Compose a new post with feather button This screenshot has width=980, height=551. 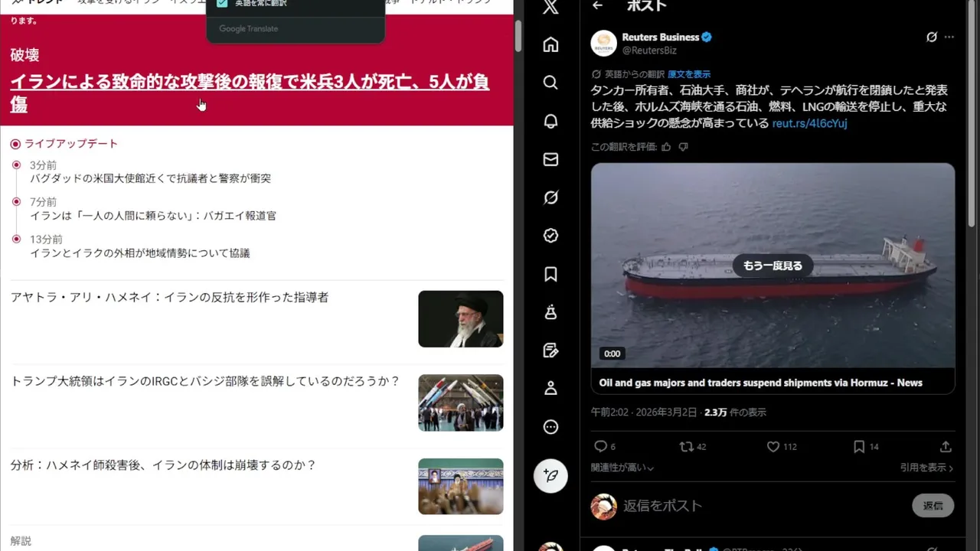point(550,475)
